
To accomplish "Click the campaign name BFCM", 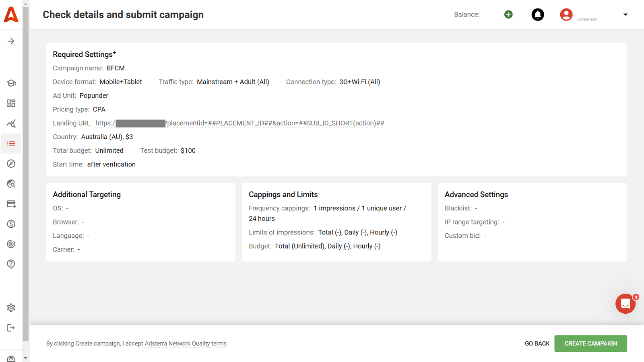I will tap(116, 68).
